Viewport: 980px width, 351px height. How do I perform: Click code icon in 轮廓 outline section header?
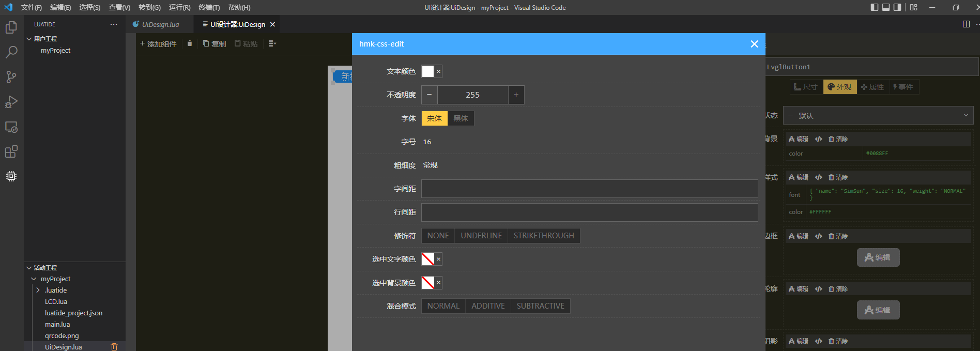pos(819,289)
